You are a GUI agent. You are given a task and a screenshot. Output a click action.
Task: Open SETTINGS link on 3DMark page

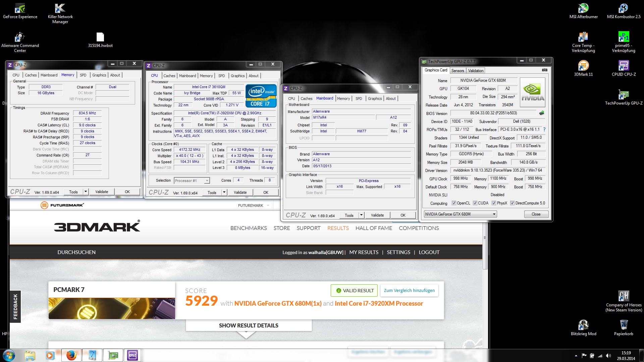398,252
